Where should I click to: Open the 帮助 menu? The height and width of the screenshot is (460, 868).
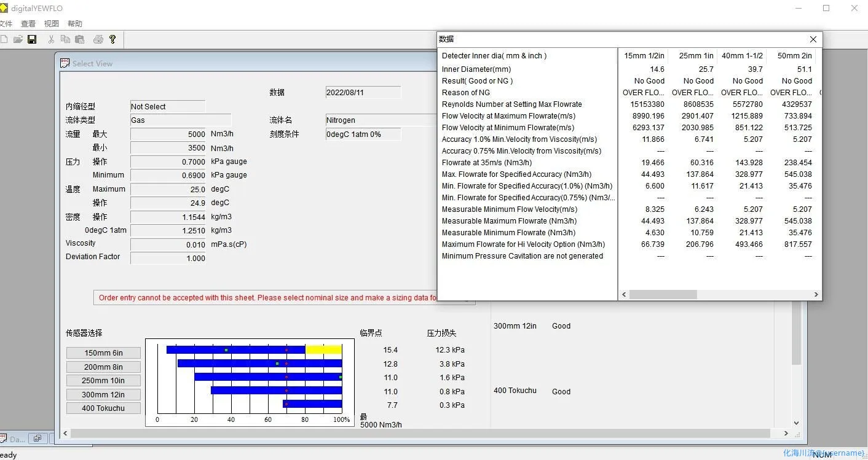coord(75,23)
